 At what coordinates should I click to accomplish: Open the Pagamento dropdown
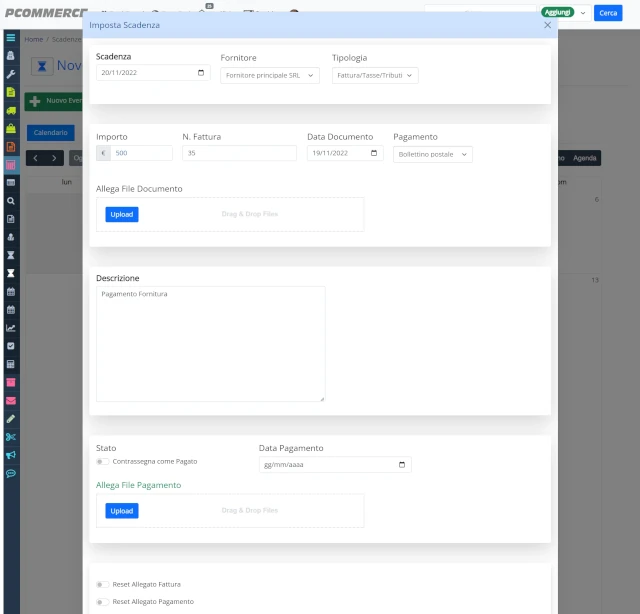(x=433, y=154)
